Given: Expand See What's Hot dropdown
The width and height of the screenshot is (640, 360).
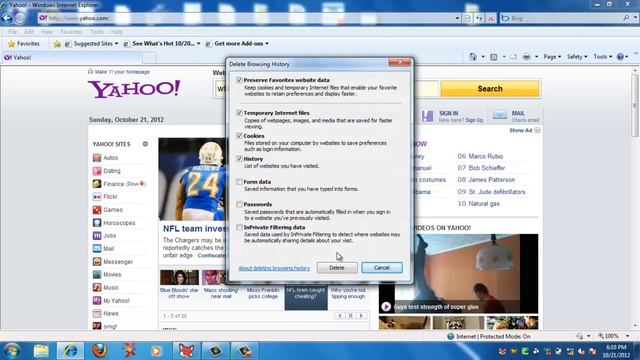Looking at the screenshot, I should click(198, 44).
